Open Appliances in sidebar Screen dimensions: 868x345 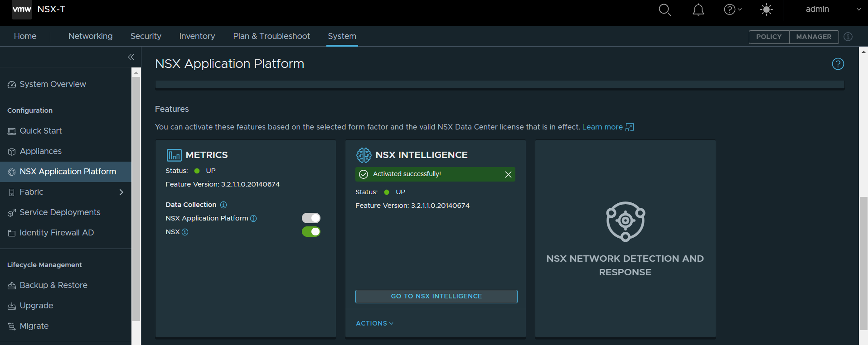41,151
